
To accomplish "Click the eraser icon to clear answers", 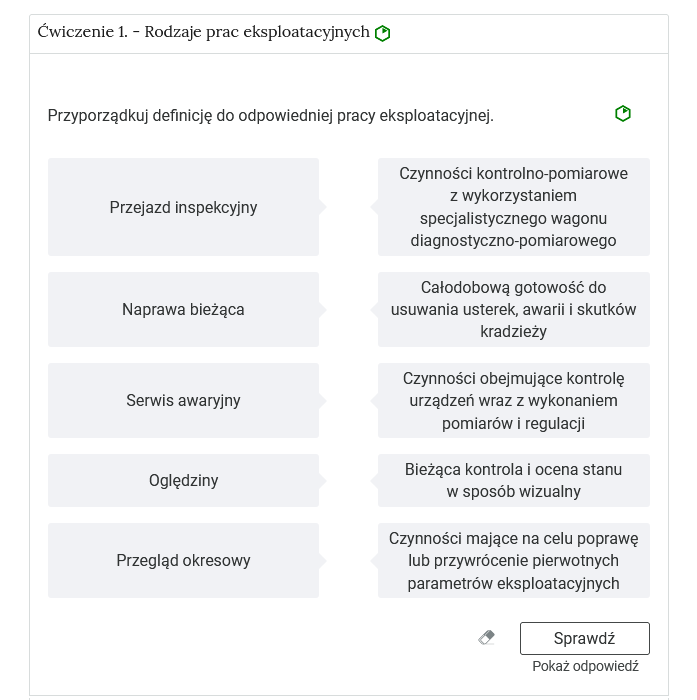I will (x=487, y=638).
